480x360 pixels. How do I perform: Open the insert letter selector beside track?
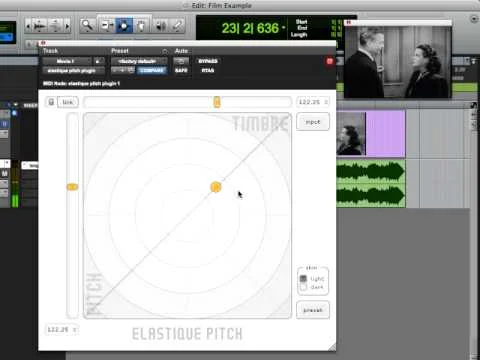98,61
